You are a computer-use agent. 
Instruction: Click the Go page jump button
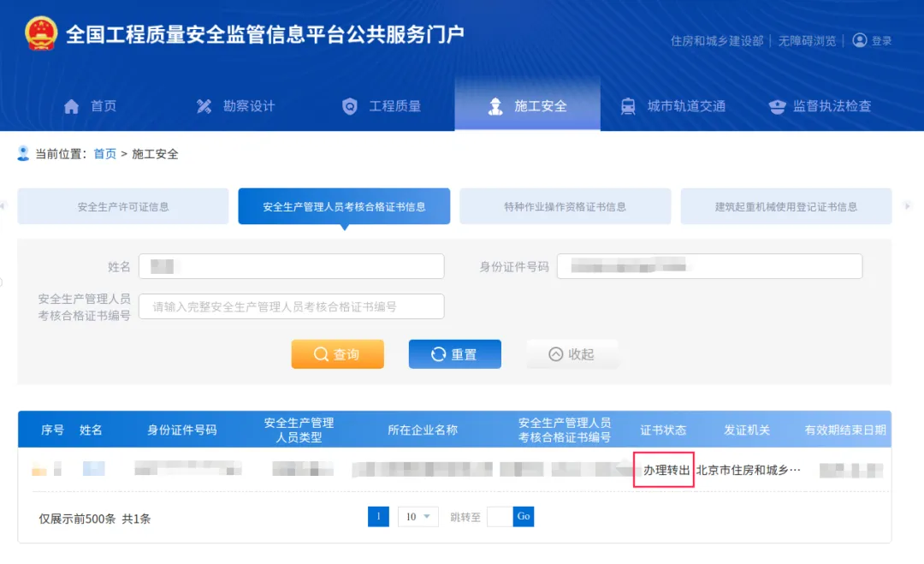[x=524, y=517]
